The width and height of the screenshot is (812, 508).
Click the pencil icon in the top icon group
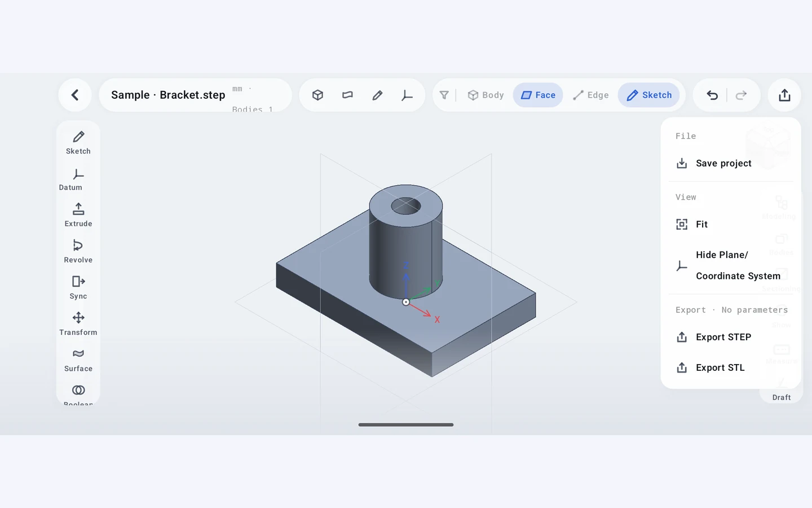377,95
